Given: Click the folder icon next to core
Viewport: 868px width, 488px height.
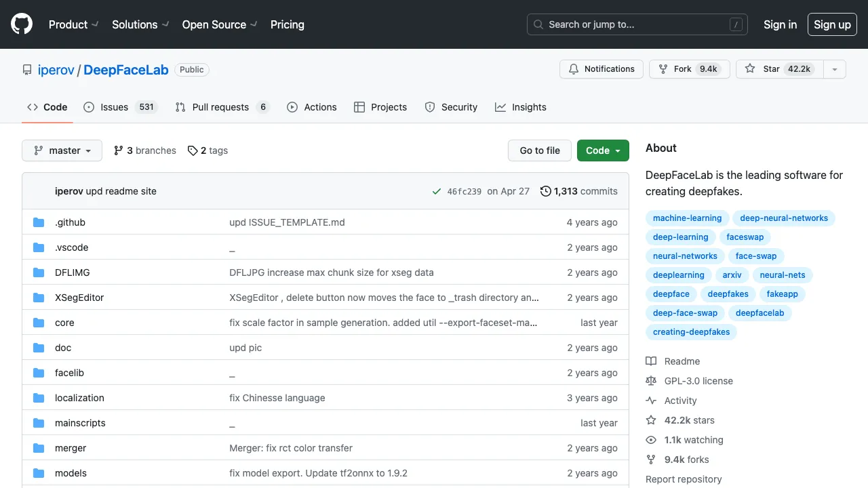Looking at the screenshot, I should [x=39, y=323].
